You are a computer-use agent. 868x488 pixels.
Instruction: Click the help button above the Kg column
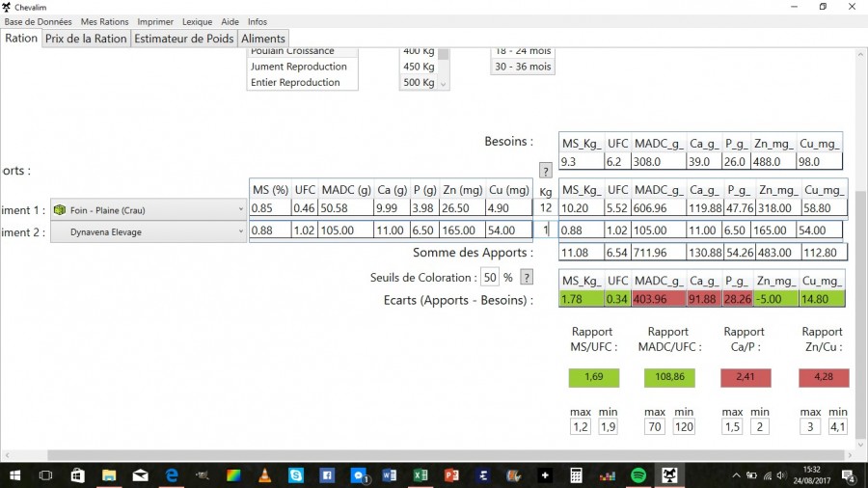click(x=545, y=171)
